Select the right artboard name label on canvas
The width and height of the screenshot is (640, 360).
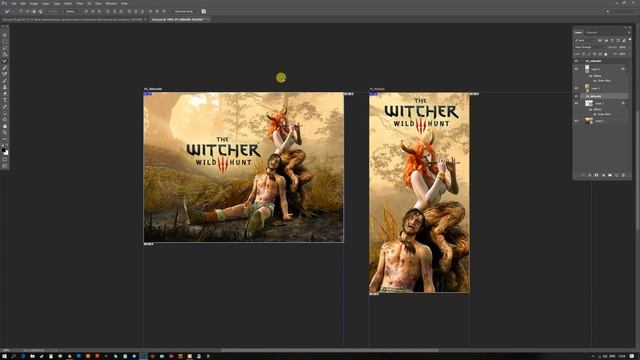coord(377,89)
